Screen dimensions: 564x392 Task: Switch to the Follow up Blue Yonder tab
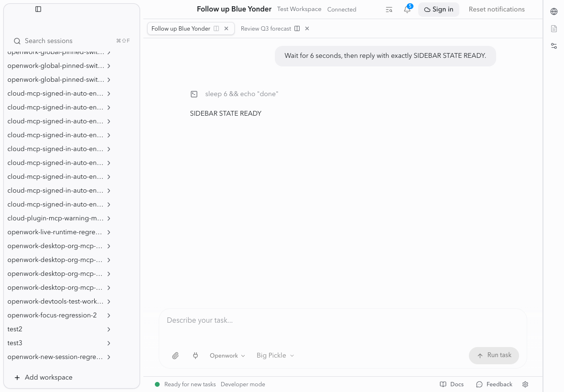pyautogui.click(x=181, y=29)
